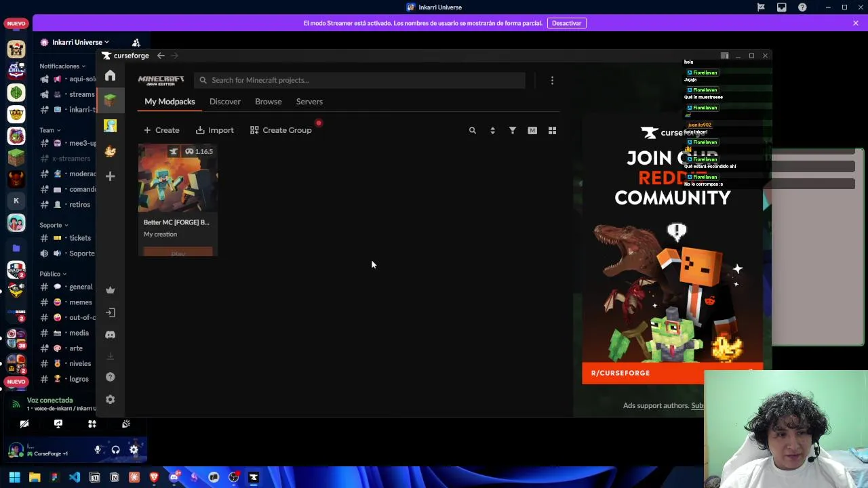Image resolution: width=868 pixels, height=488 pixels.
Task: Dismiss the Streamer mode banner with X
Action: (x=856, y=23)
